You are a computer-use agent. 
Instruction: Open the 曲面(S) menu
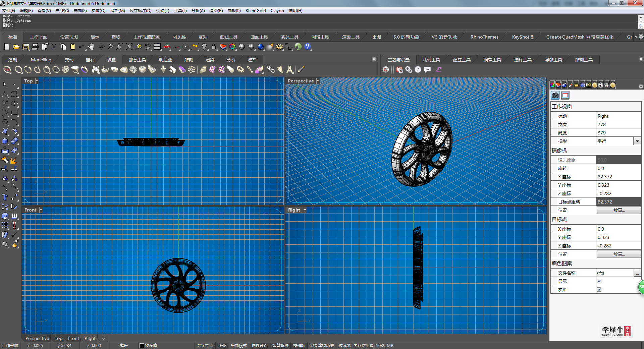tap(80, 11)
